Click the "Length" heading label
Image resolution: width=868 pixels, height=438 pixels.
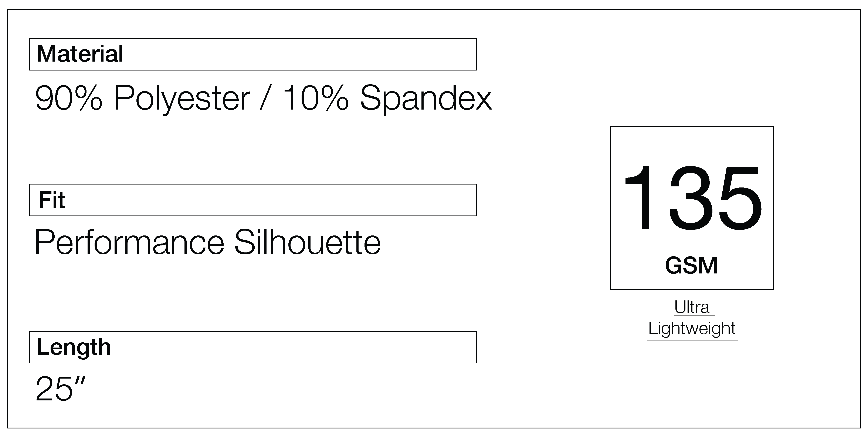pyautogui.click(x=74, y=347)
